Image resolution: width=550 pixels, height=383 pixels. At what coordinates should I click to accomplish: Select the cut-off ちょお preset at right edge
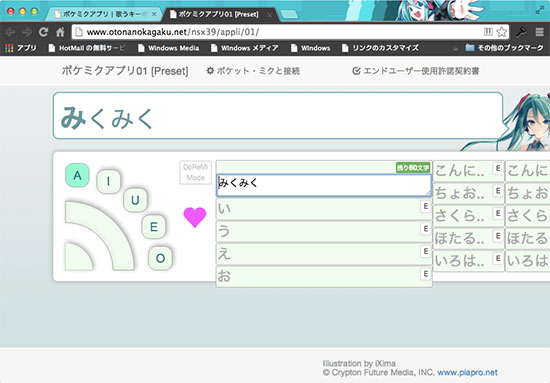pyautogui.click(x=528, y=193)
